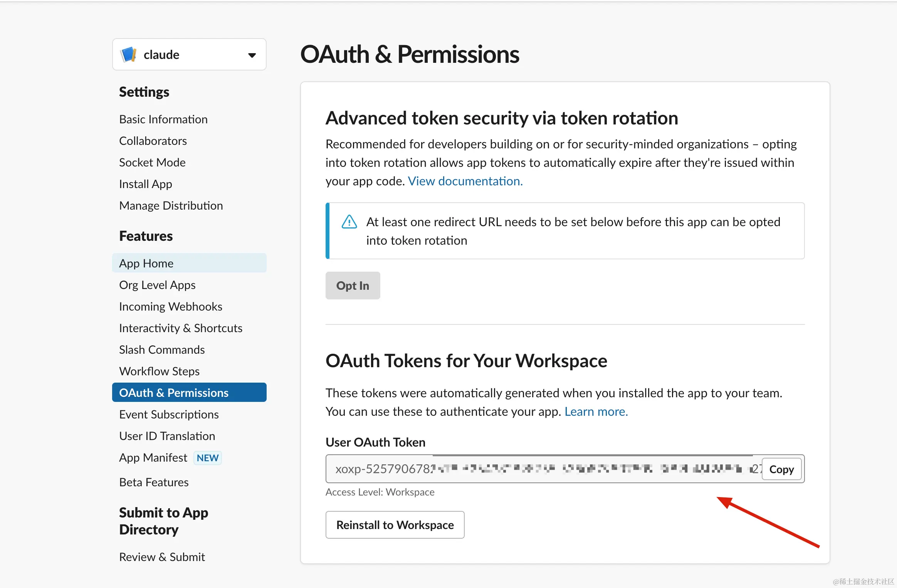Click the Learn more link
897x588 pixels.
(x=596, y=412)
